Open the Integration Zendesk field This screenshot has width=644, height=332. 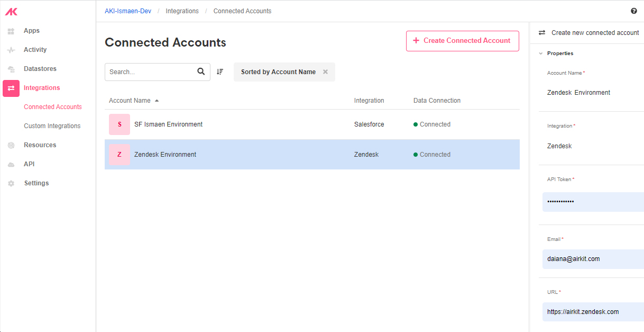[593, 146]
